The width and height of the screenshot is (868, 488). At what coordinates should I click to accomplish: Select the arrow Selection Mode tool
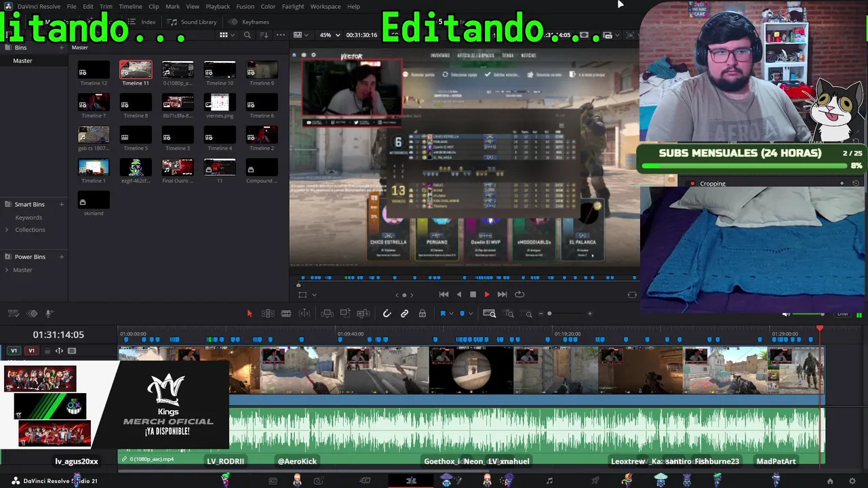(250, 313)
